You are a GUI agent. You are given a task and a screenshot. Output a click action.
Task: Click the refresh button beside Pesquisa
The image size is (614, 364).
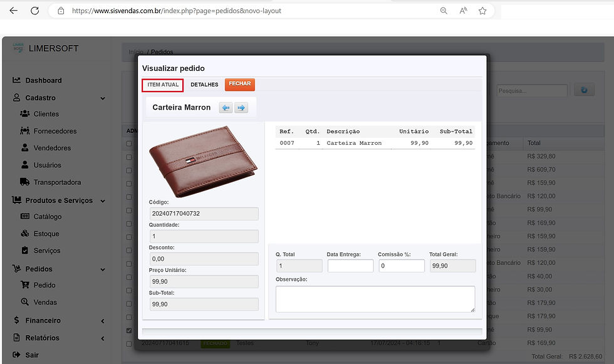pos(584,90)
